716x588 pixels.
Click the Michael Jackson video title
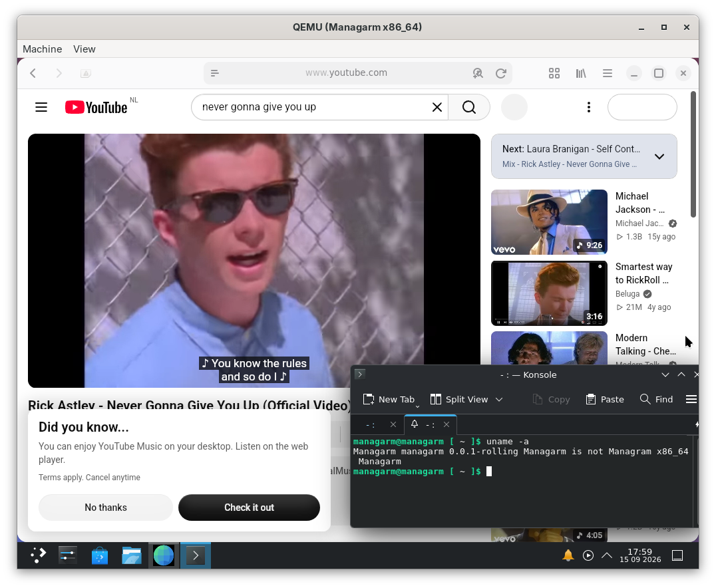(639, 203)
